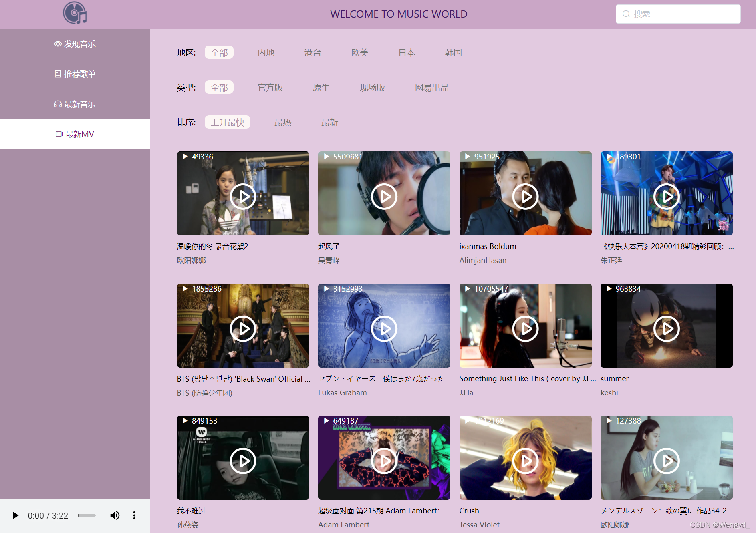The width and height of the screenshot is (756, 533).
Task: Filter region by 日本
Action: click(x=407, y=52)
